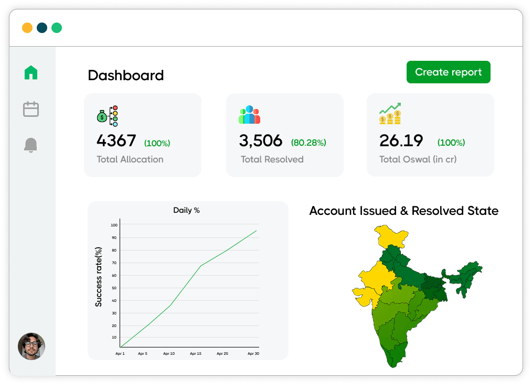Click the colorful people group icon
The height and width of the screenshot is (392, 532).
click(x=249, y=115)
